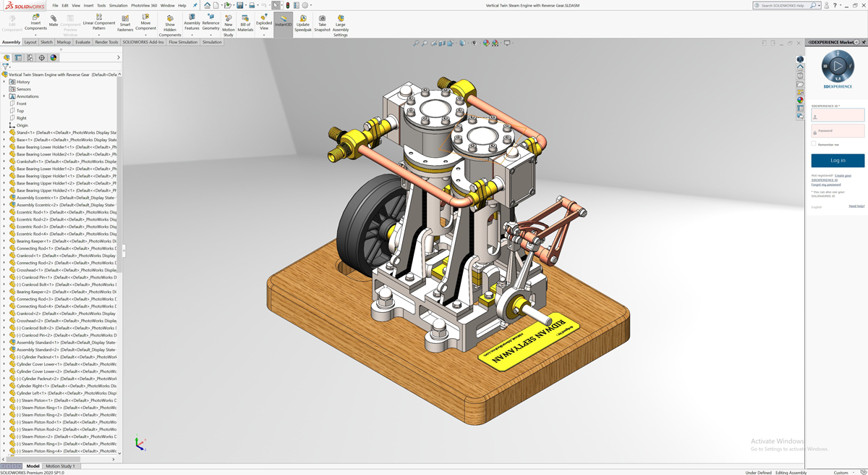Open the Simulation menu in the menu bar

coord(118,5)
